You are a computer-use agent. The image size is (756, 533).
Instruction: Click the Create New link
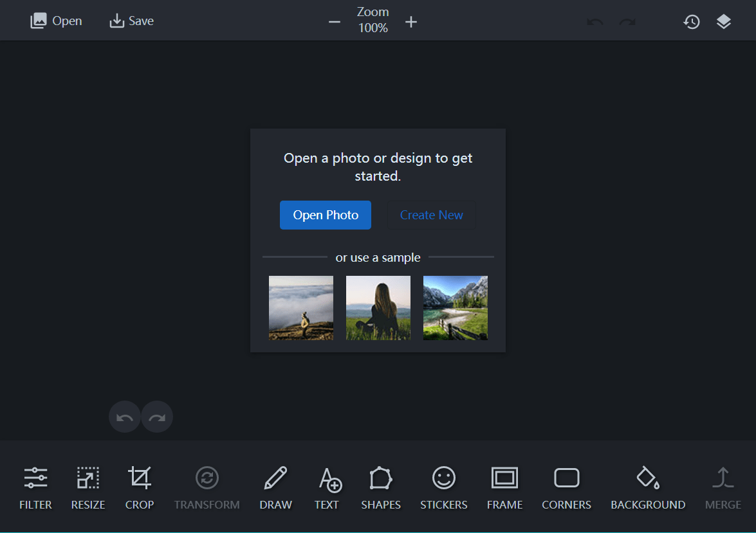[431, 215]
